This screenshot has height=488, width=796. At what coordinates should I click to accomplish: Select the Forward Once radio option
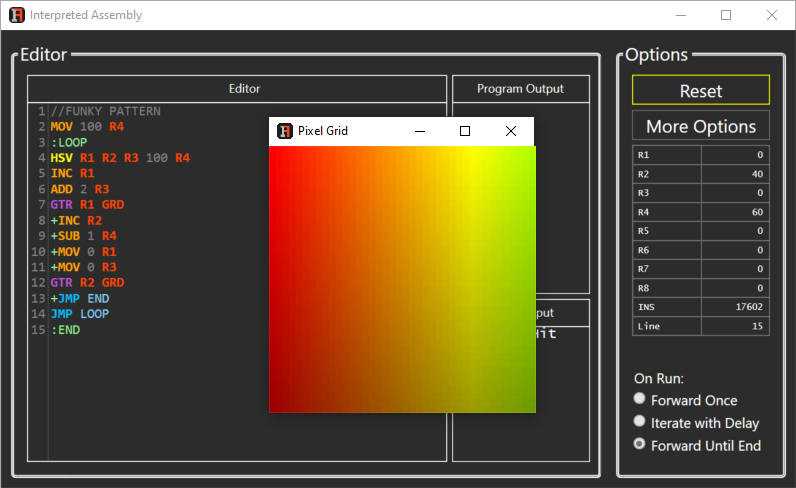640,399
